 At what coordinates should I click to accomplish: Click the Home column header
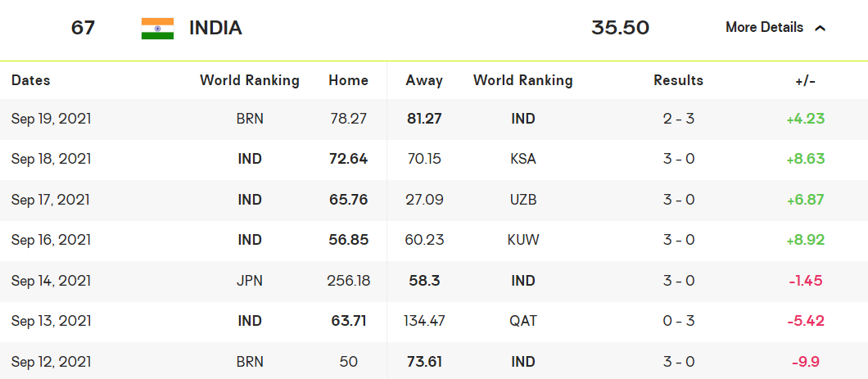(x=348, y=80)
